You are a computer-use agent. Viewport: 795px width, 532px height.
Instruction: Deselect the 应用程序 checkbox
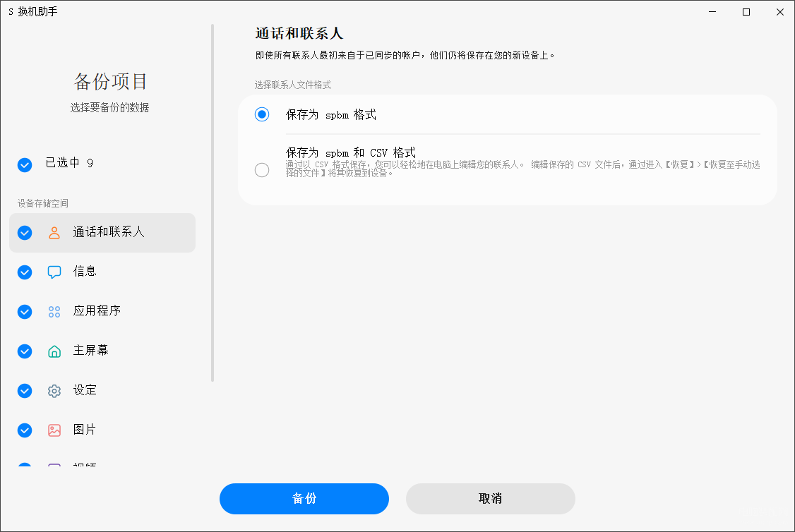click(25, 312)
